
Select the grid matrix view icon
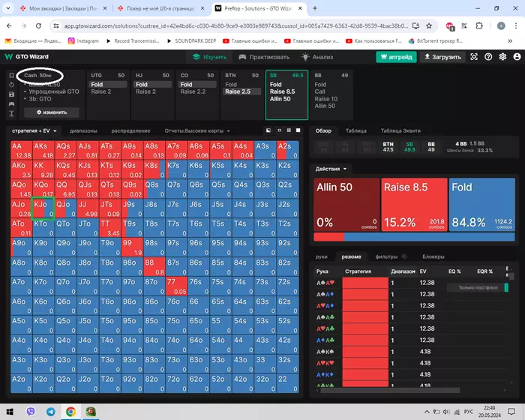289,130
